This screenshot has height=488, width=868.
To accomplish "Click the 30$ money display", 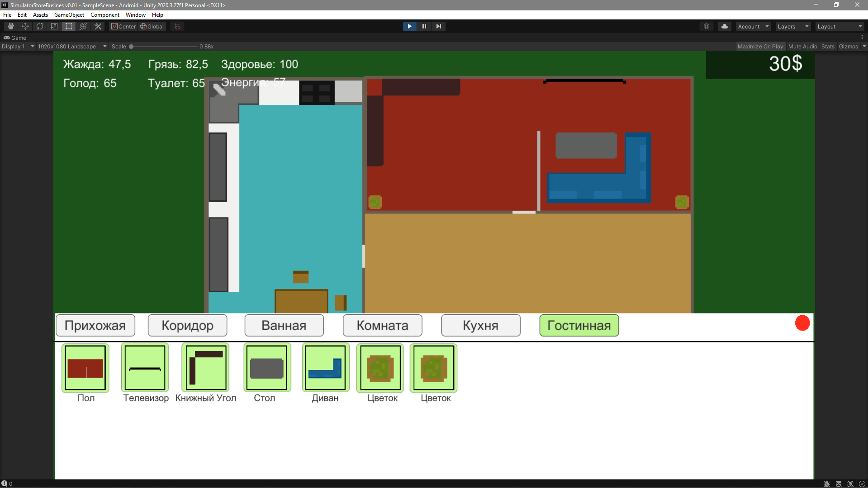I will pos(785,64).
